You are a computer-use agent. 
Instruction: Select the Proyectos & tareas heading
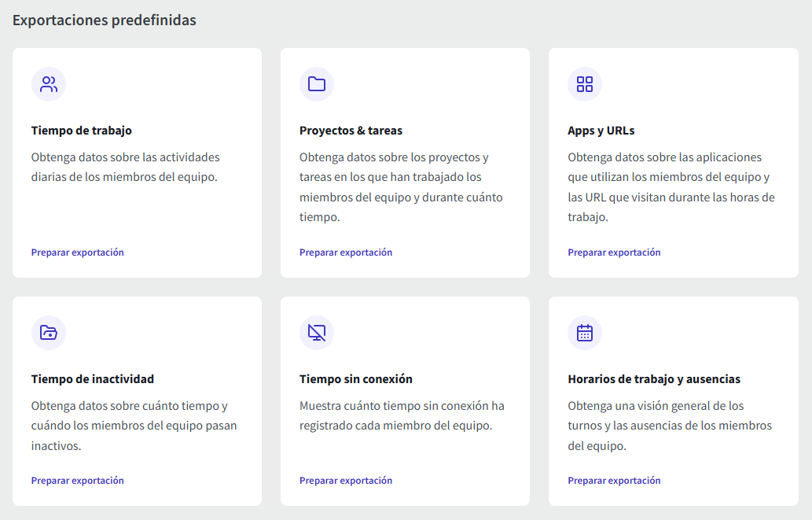[x=351, y=131]
